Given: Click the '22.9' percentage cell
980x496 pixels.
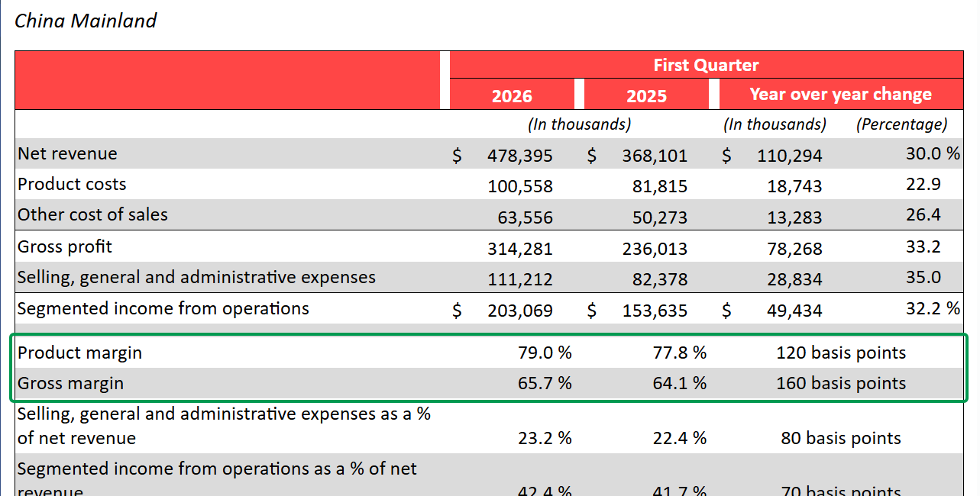Looking at the screenshot, I should tap(923, 184).
